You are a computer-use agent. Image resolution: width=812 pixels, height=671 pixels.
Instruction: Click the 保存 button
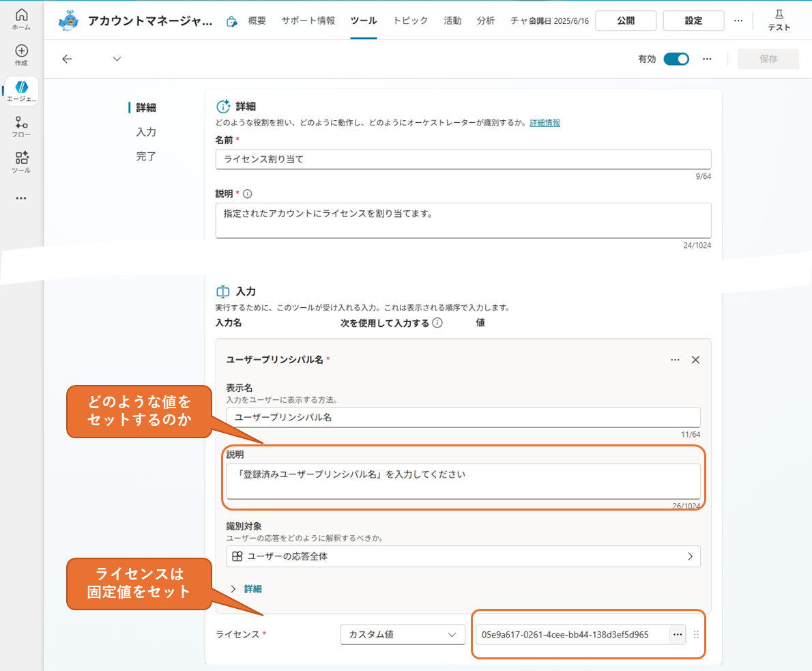(768, 59)
